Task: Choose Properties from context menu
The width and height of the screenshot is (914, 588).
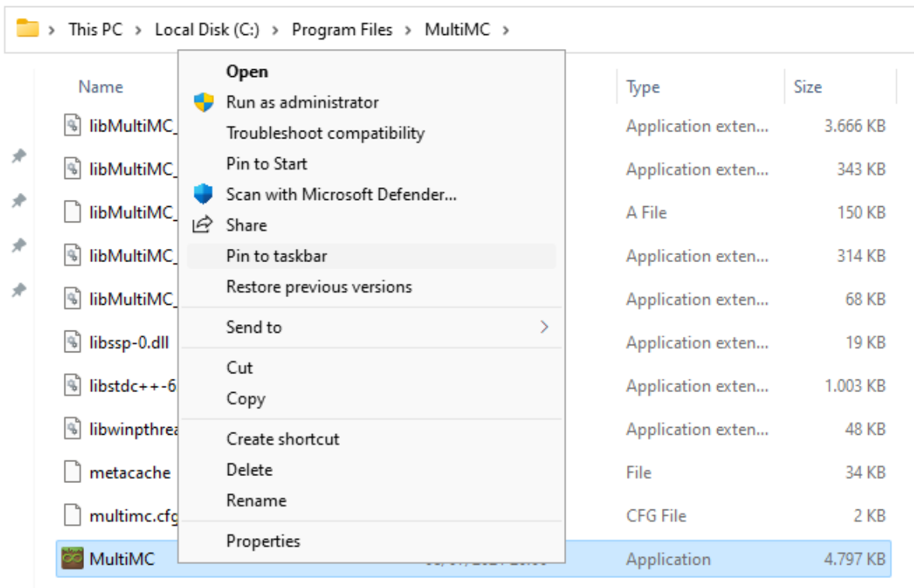Action: [263, 541]
